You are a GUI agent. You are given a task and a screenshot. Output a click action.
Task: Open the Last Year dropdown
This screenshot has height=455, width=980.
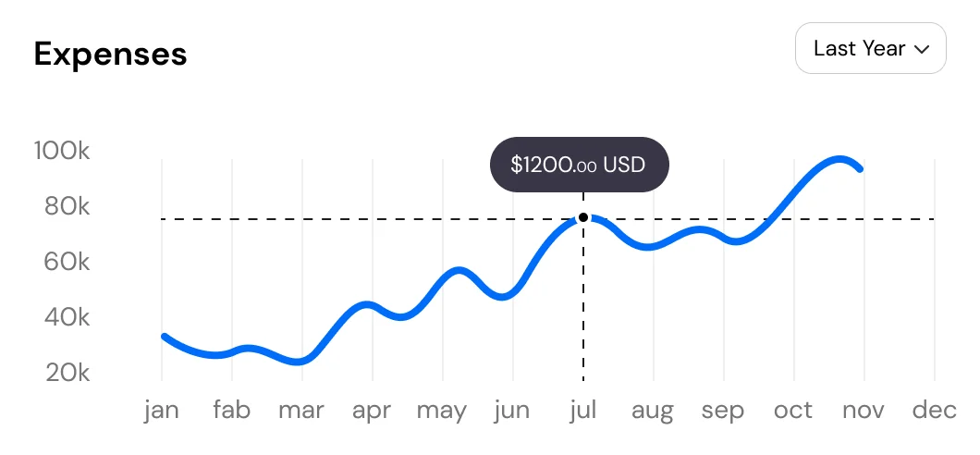tap(870, 49)
